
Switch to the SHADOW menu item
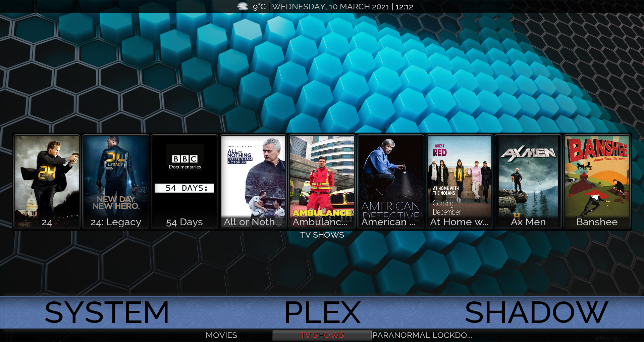(x=536, y=313)
